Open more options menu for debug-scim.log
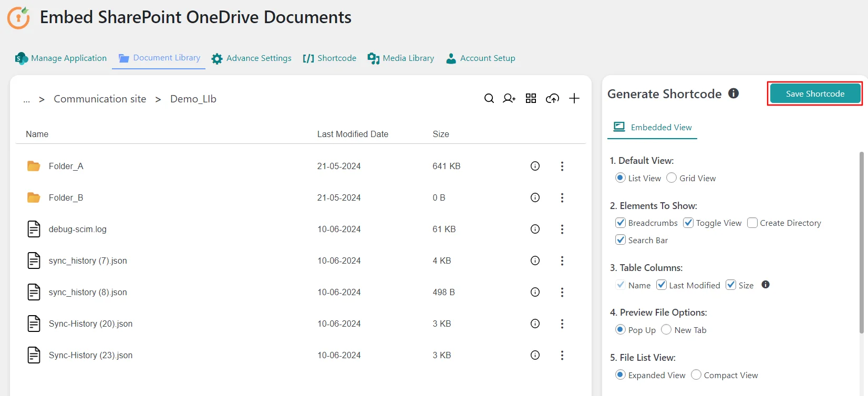This screenshot has height=396, width=868. pyautogui.click(x=562, y=229)
